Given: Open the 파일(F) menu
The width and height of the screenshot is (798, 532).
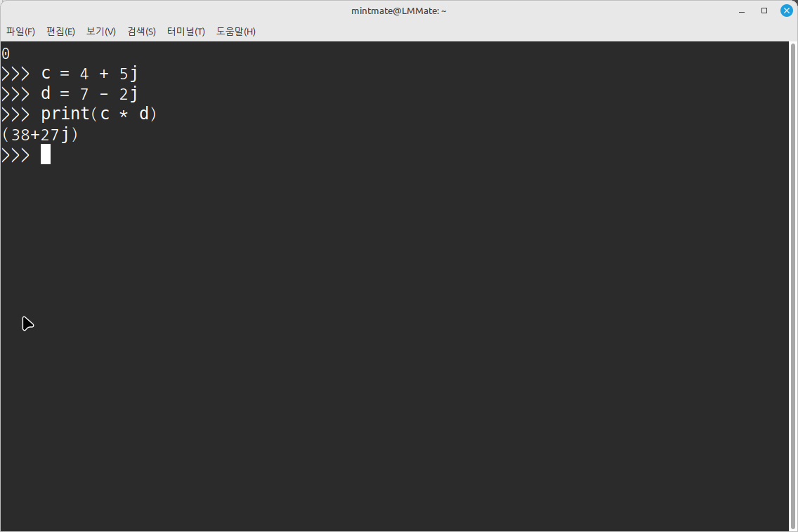Looking at the screenshot, I should click(x=20, y=32).
